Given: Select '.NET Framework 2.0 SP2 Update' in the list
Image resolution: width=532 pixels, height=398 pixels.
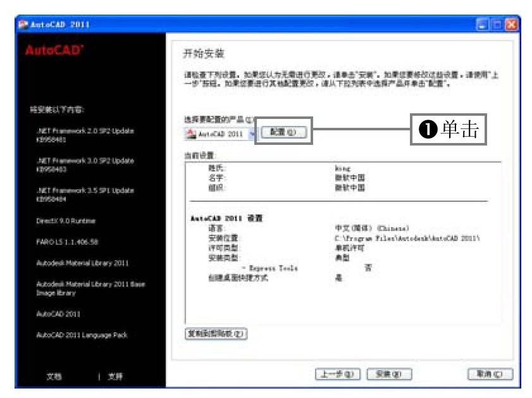Looking at the screenshot, I should tap(85, 135).
